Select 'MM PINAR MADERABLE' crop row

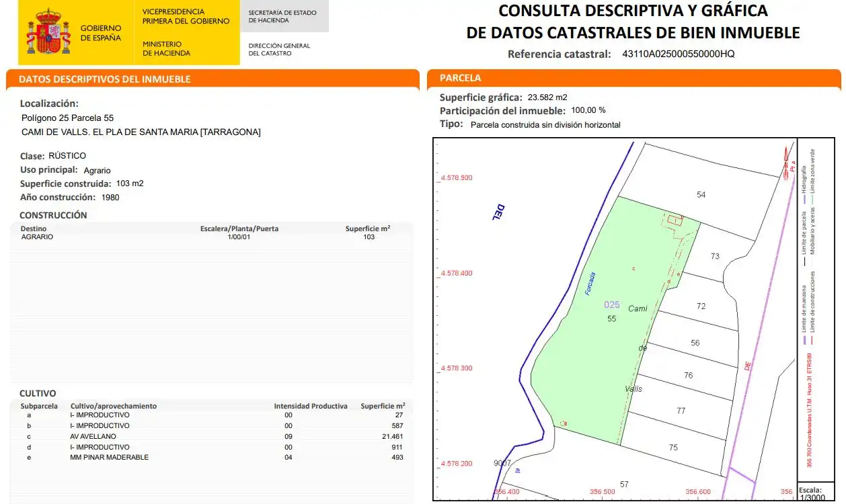click(x=109, y=458)
